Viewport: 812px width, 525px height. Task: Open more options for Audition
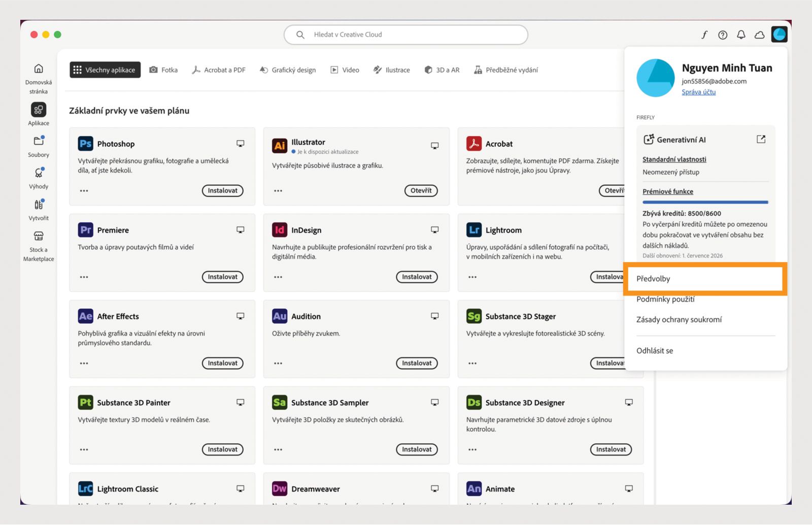tap(278, 364)
